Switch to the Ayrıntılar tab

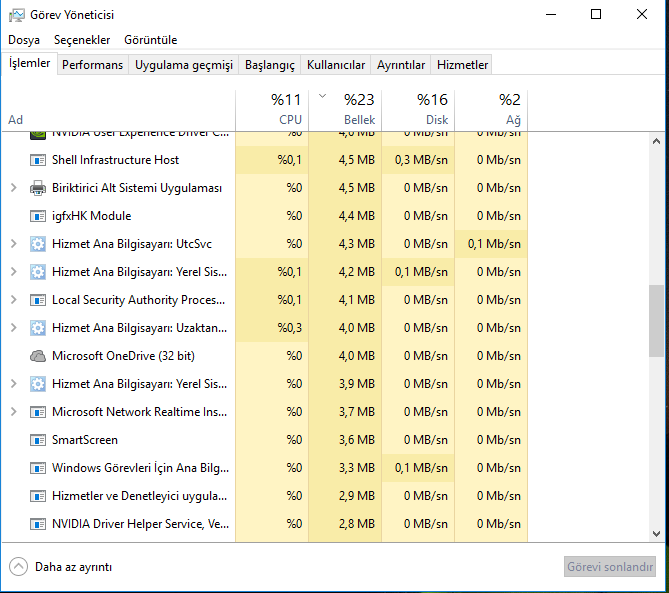(401, 65)
